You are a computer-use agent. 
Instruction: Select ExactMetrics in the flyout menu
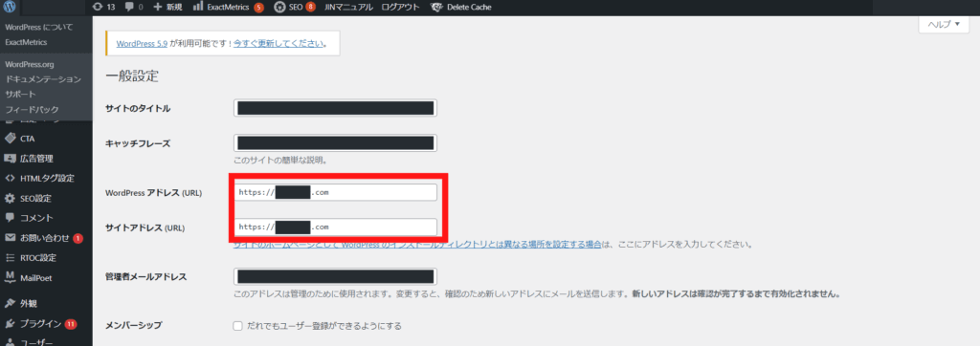point(26,42)
